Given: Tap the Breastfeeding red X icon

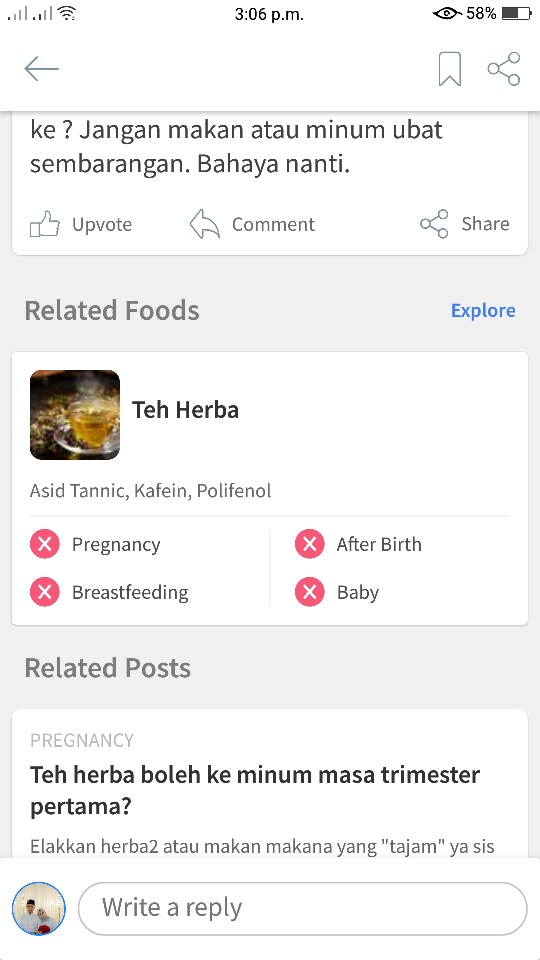Looking at the screenshot, I should (45, 592).
